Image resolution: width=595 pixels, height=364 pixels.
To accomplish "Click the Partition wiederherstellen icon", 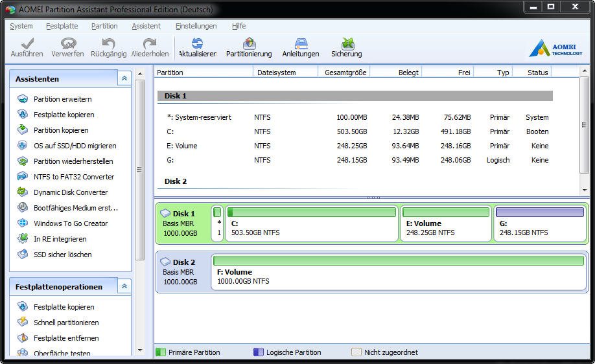I will point(23,161).
